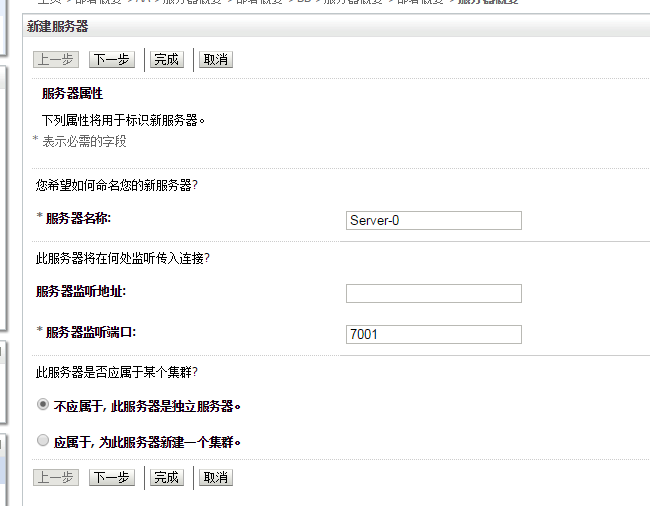This screenshot has height=506, width=650.
Task: Click the 下列属性将用于标识新服务器 description text
Action: coord(123,121)
